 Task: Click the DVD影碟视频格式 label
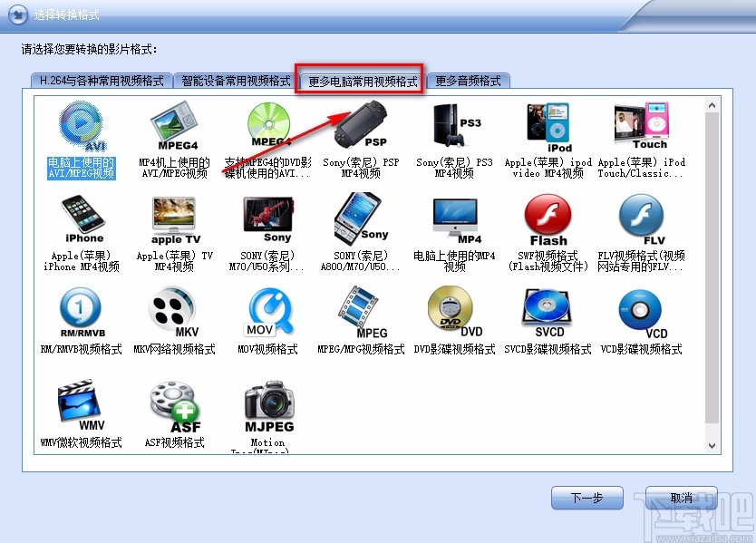coord(455,349)
